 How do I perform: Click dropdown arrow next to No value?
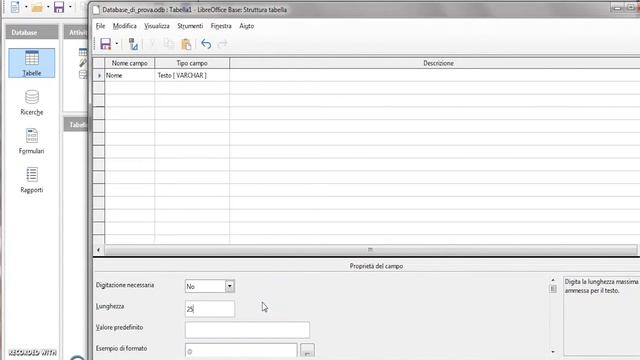point(230,286)
